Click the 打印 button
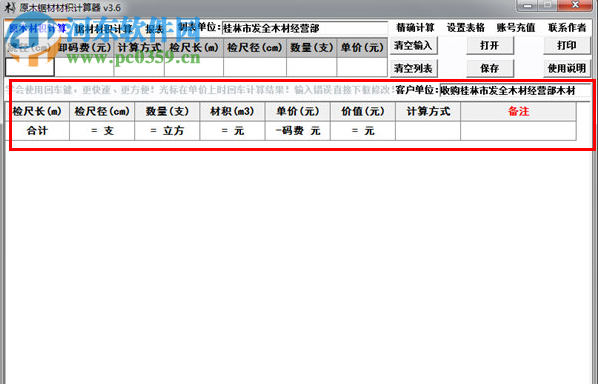598x384 pixels. [567, 45]
